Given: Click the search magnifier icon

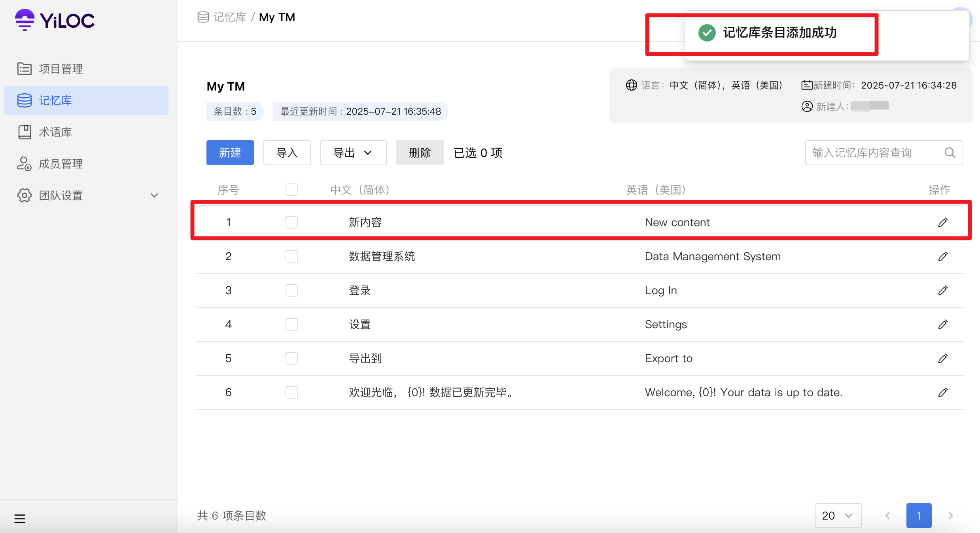Looking at the screenshot, I should click(950, 153).
